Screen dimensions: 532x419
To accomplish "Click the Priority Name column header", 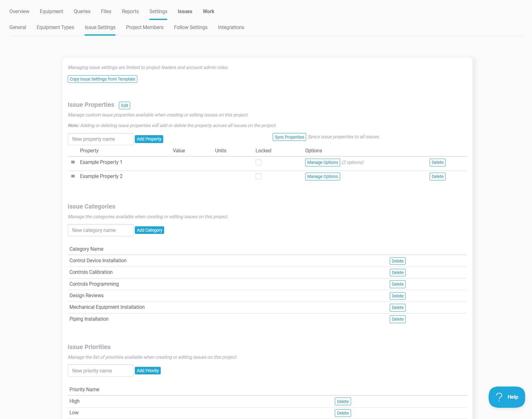I will (84, 390).
